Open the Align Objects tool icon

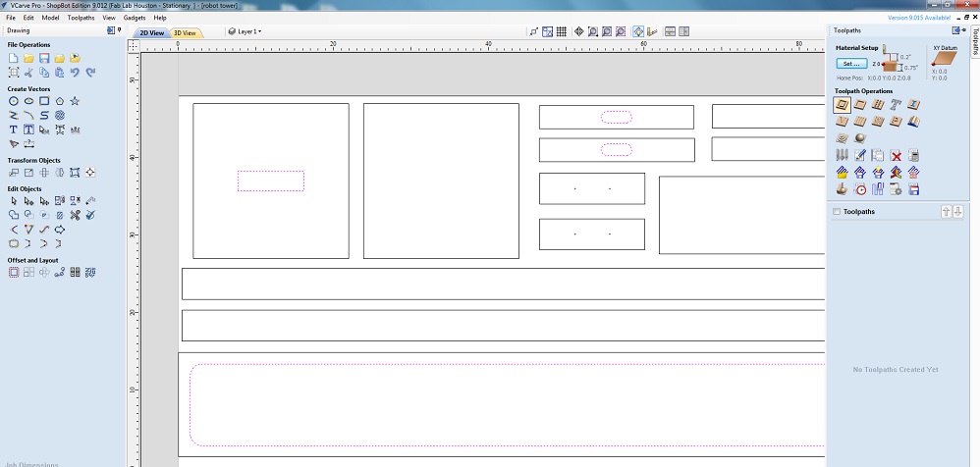[90, 173]
